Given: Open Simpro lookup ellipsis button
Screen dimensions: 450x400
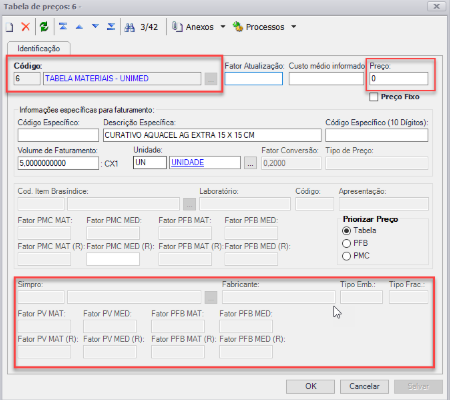Looking at the screenshot, I should (211, 297).
